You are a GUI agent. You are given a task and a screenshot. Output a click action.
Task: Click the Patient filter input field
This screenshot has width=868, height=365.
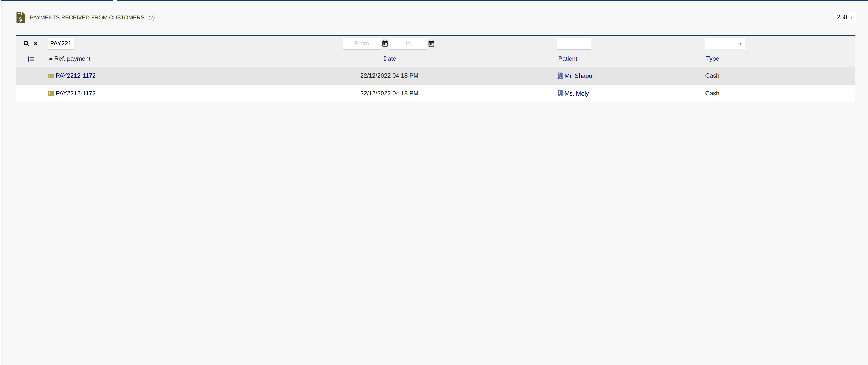click(x=574, y=43)
